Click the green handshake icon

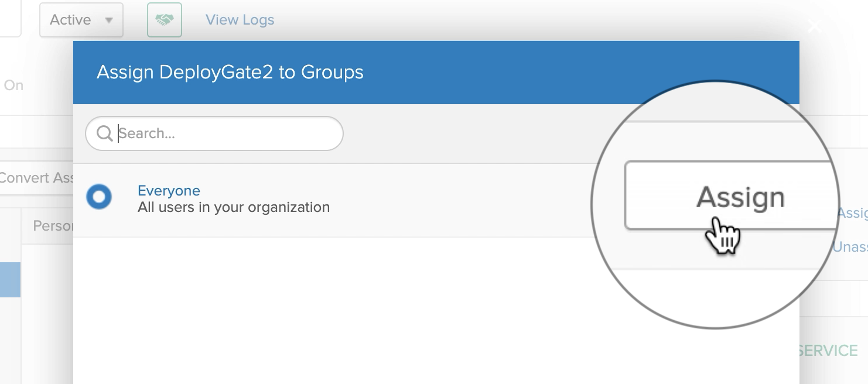click(x=164, y=19)
